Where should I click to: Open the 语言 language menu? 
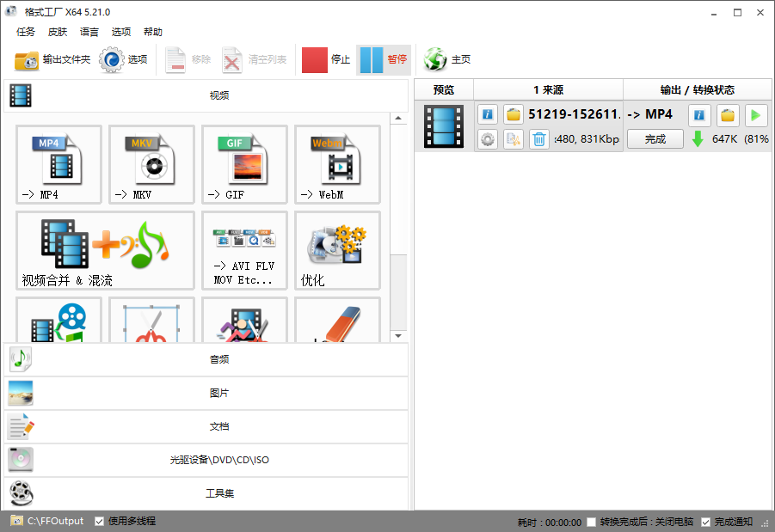tap(89, 32)
